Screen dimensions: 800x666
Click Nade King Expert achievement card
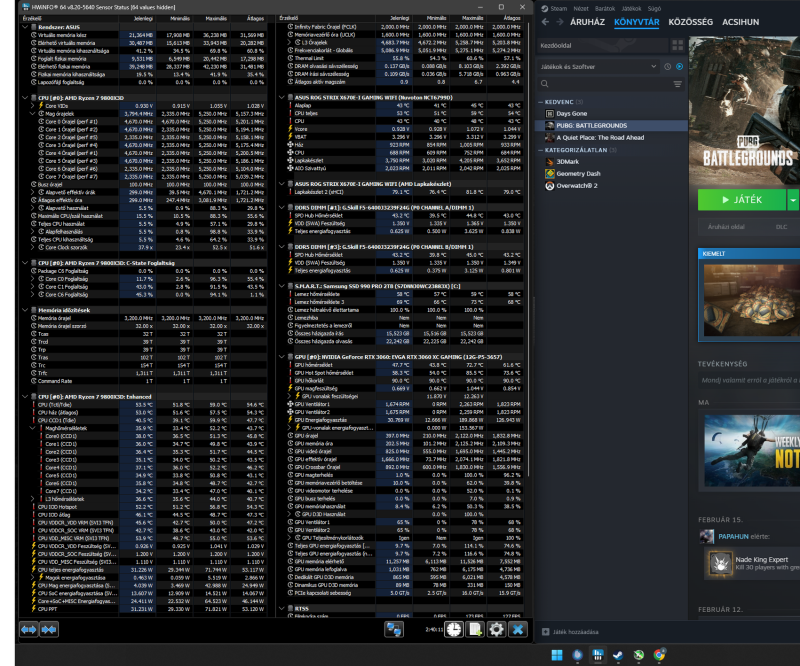pos(752,563)
